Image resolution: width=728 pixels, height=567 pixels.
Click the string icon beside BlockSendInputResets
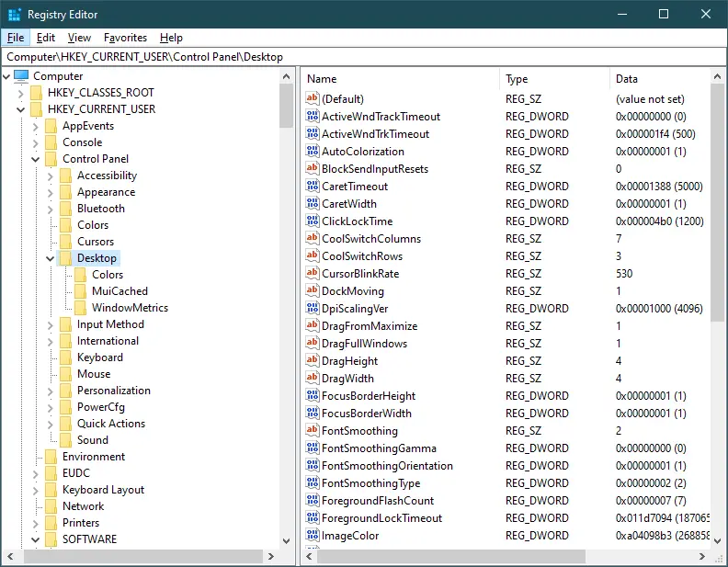(x=313, y=168)
